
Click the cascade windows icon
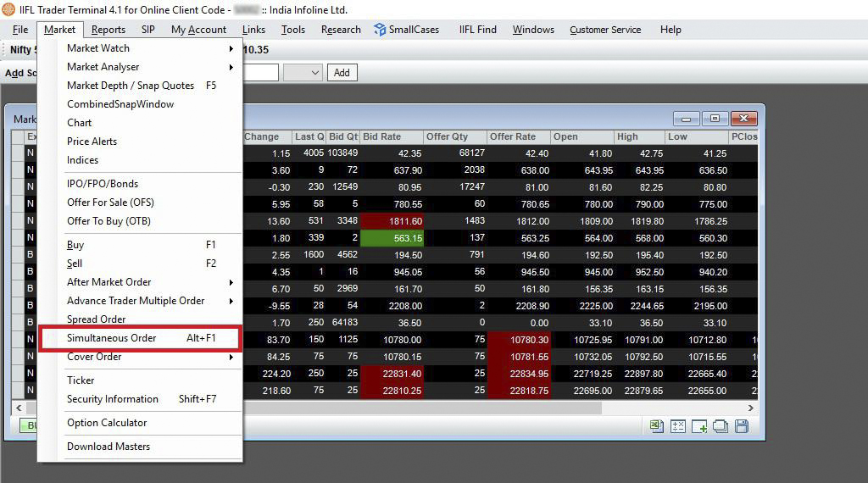click(x=721, y=426)
